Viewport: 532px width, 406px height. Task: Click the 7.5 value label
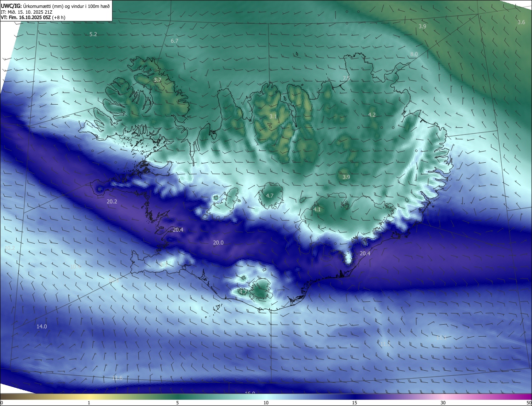pyautogui.click(x=346, y=78)
